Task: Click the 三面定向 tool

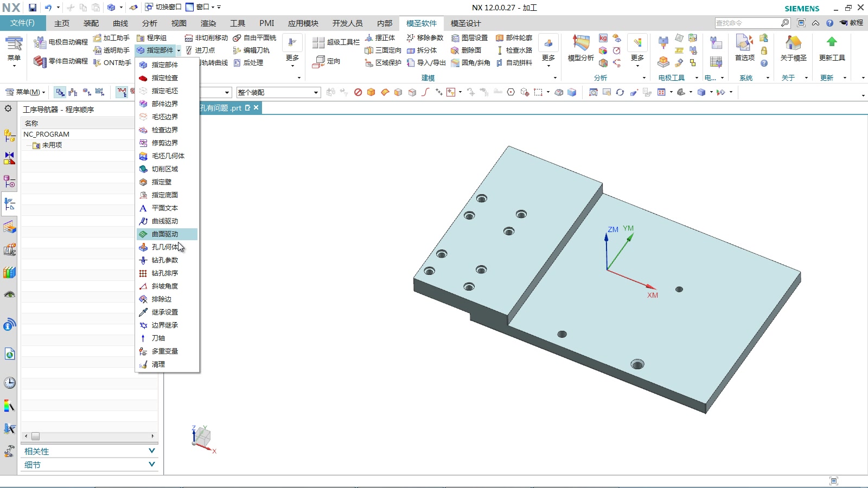Action: (383, 50)
